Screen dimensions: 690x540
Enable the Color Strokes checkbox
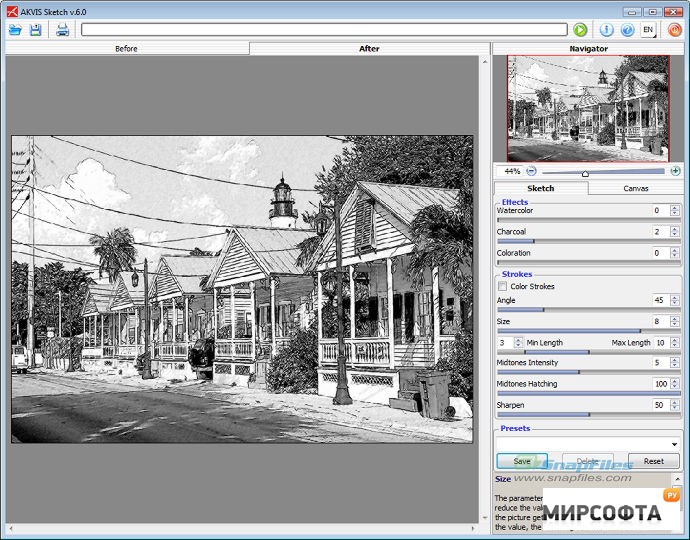tap(503, 287)
